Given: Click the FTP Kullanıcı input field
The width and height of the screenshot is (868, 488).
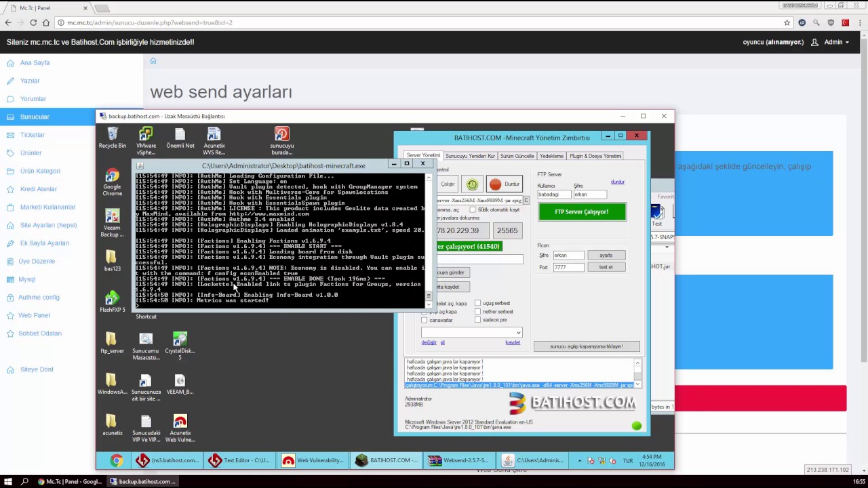Looking at the screenshot, I should point(554,195).
